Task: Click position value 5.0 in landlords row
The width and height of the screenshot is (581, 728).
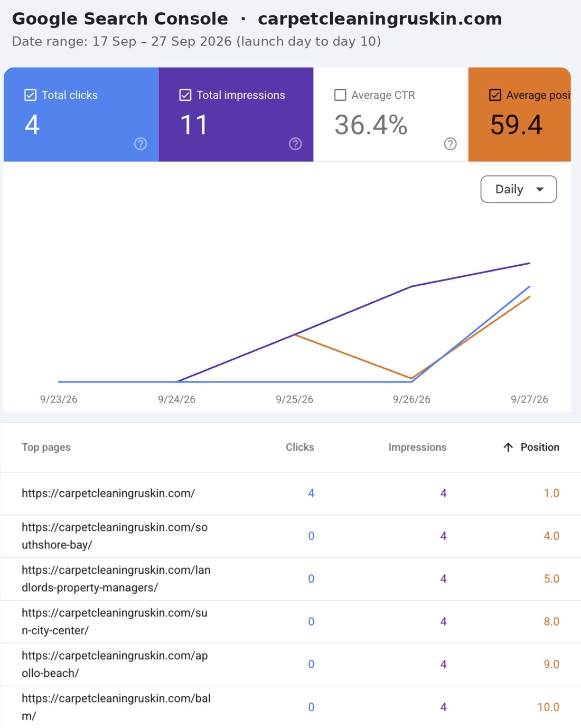Action: [x=551, y=579]
